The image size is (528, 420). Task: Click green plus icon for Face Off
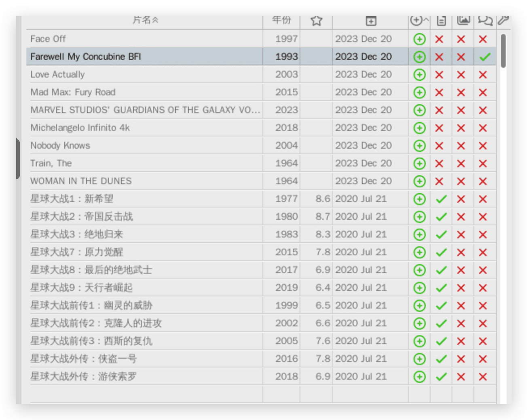[419, 39]
